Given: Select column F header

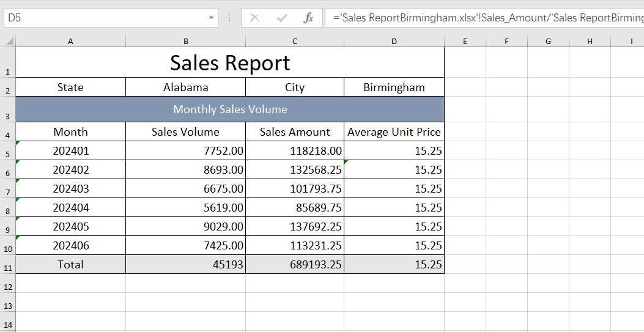Looking at the screenshot, I should (x=506, y=42).
